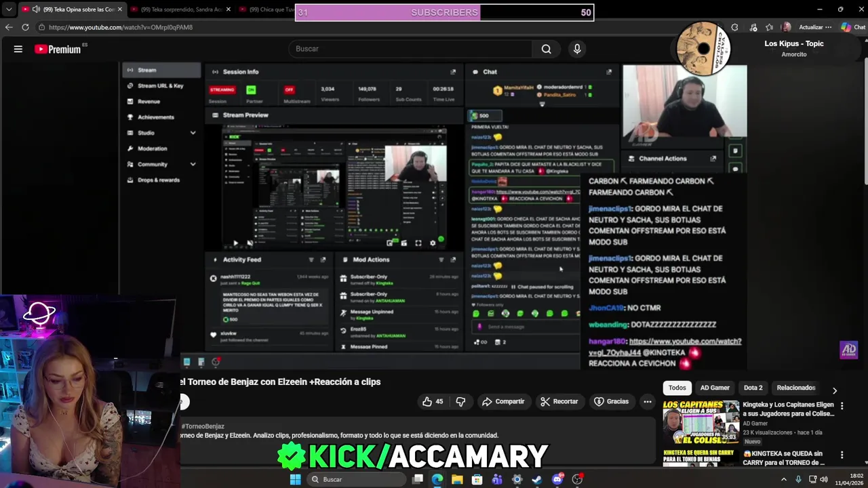Open Discord from the taskbar
The width and height of the screenshot is (868, 488).
coord(557,479)
